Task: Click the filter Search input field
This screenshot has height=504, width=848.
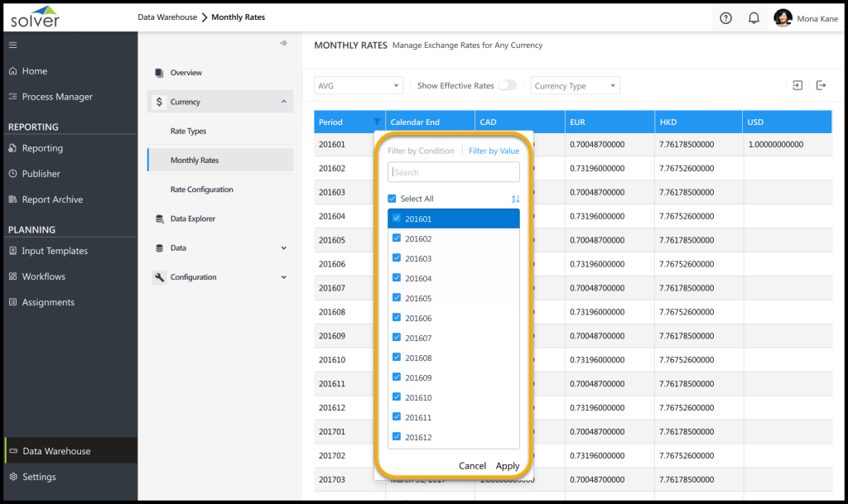Action: (454, 172)
